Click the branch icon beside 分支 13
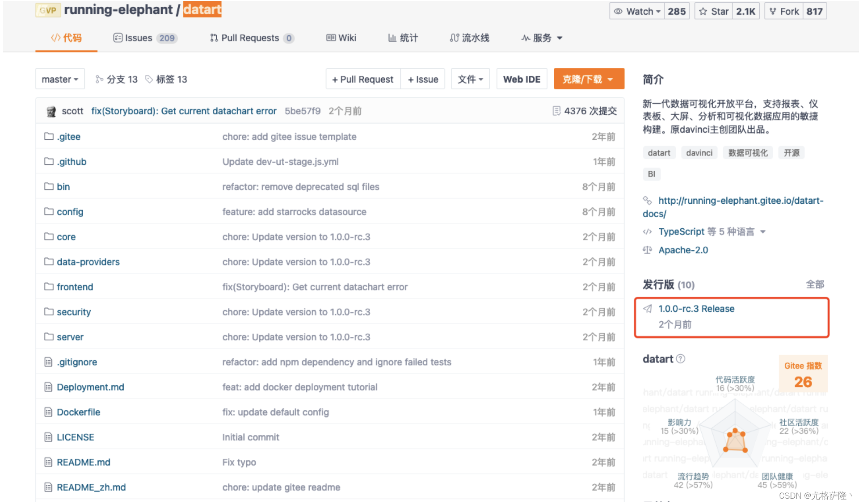 tap(99, 79)
